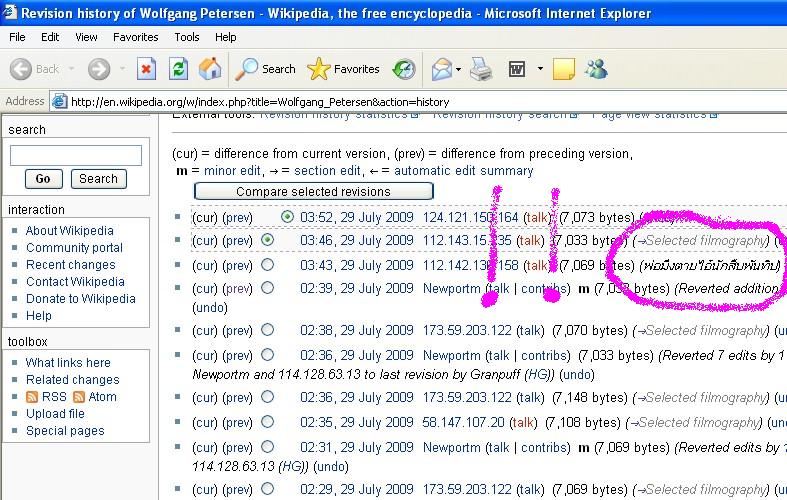Open talk link for 58.147.107.20
The image size is (787, 500).
[523, 423]
